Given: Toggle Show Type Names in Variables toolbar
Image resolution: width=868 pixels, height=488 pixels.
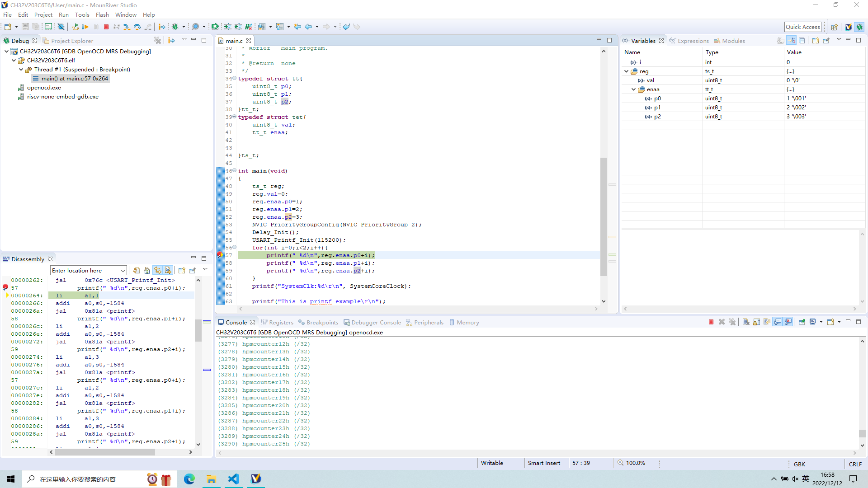Looking at the screenshot, I should [x=781, y=41].
